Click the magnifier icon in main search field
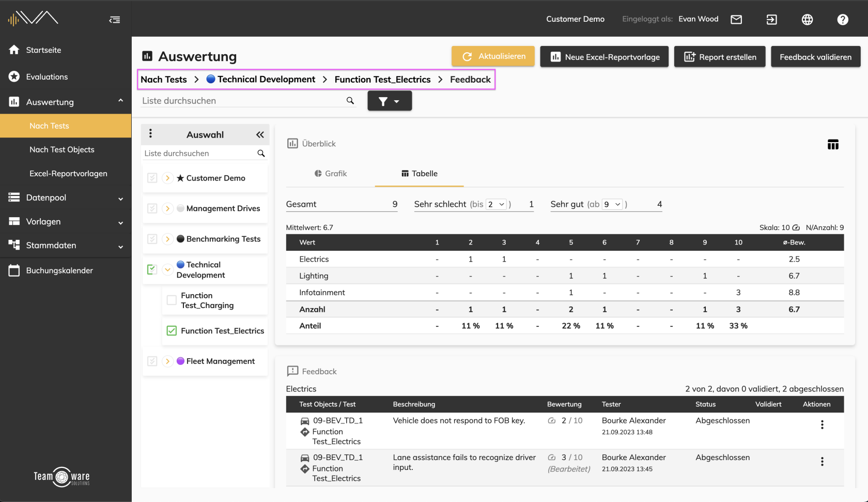The width and height of the screenshot is (868, 502). [350, 101]
